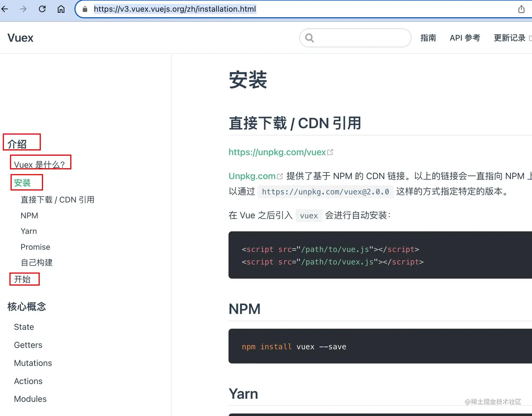Open the API 参考 section

[465, 38]
